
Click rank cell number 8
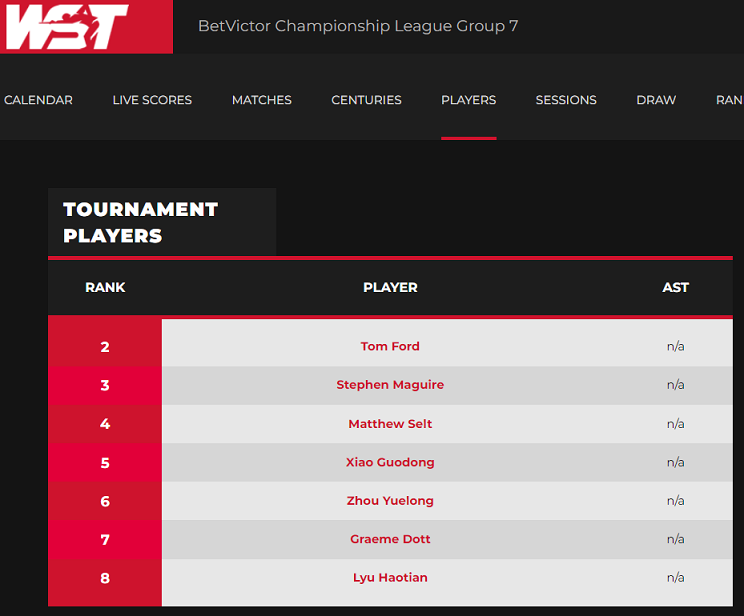(105, 579)
